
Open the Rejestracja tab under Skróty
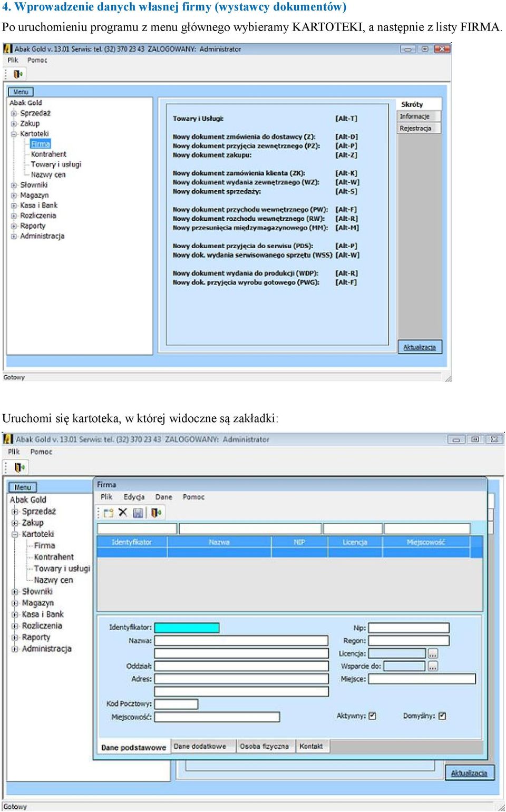419,129
